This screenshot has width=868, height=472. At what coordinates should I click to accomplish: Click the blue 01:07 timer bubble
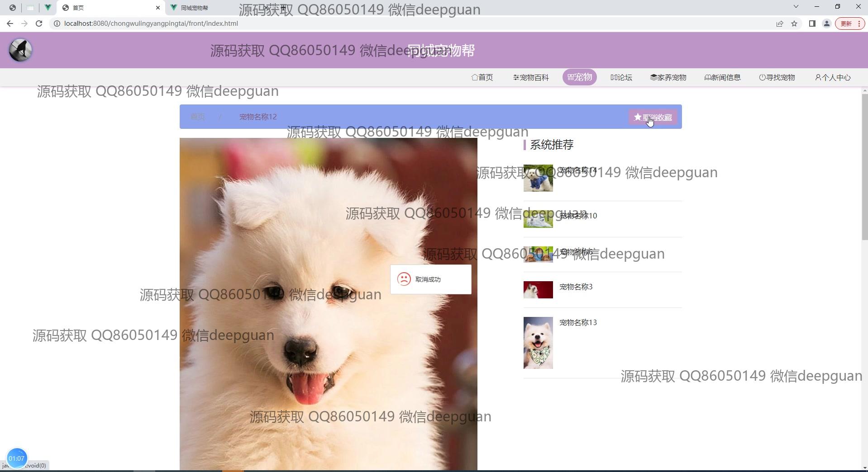17,458
